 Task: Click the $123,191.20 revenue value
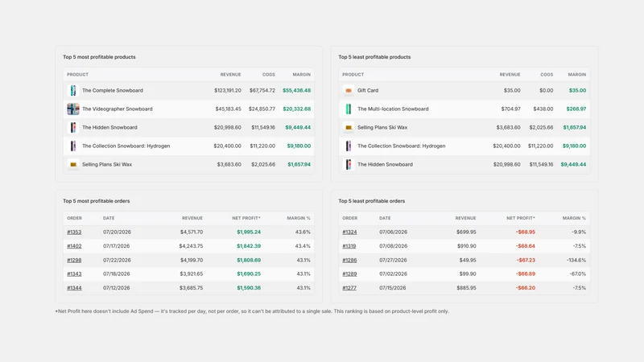pos(228,90)
